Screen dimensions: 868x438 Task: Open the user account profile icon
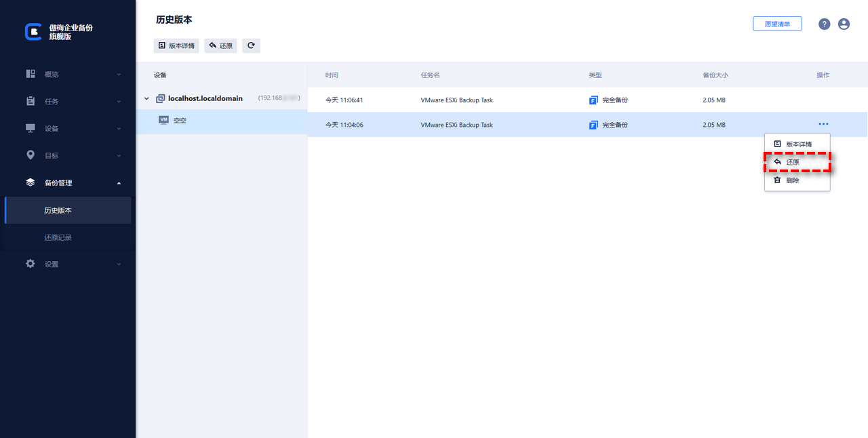pos(844,24)
